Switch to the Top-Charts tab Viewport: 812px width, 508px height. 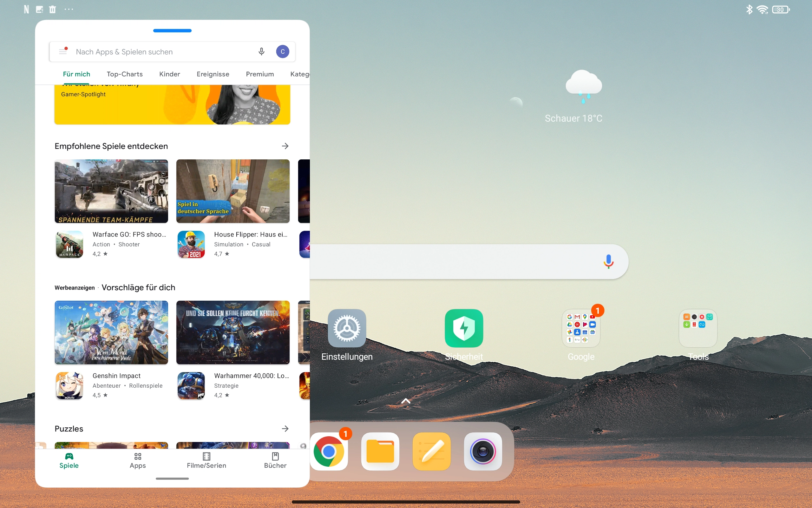pyautogui.click(x=124, y=74)
